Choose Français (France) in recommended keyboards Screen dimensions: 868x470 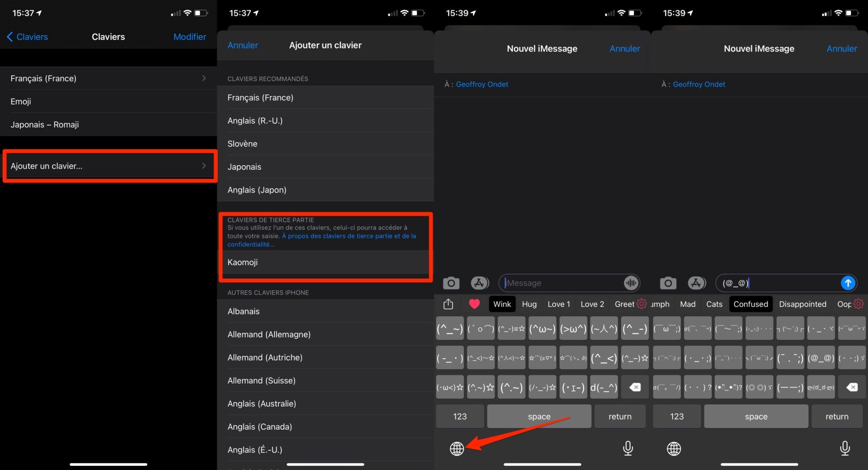[x=325, y=98]
